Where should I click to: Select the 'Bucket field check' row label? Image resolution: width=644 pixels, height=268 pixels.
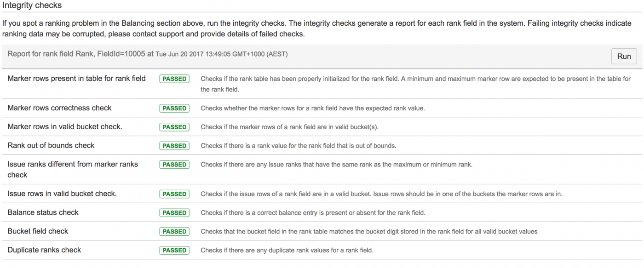point(38,231)
